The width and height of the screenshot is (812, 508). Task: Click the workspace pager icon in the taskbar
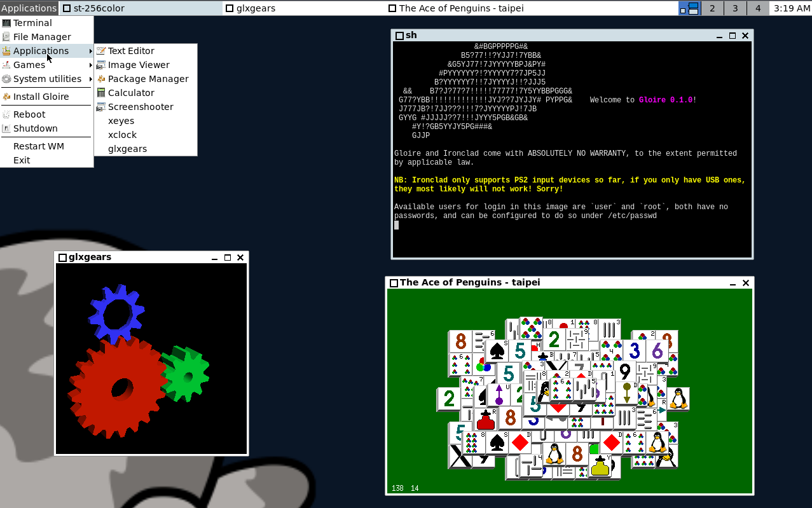689,8
